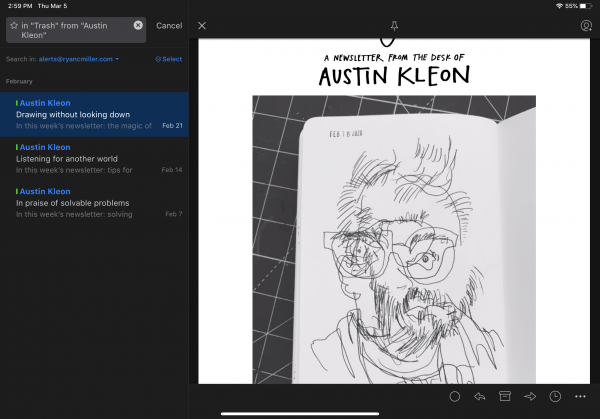Pin this email using the pin icon
600x419 pixels.
point(393,25)
